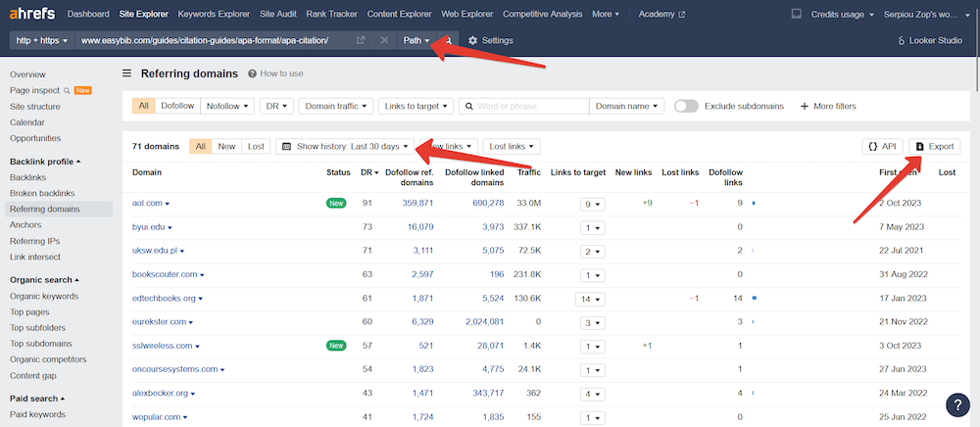
Task: Open Keywords Explorer in top menu
Action: (x=215, y=14)
